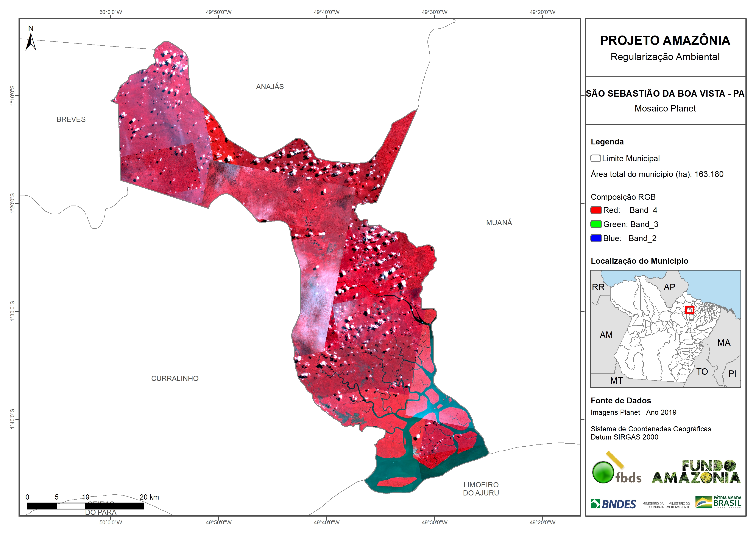Click the BNDES logo
The image size is (756, 534).
(613, 504)
